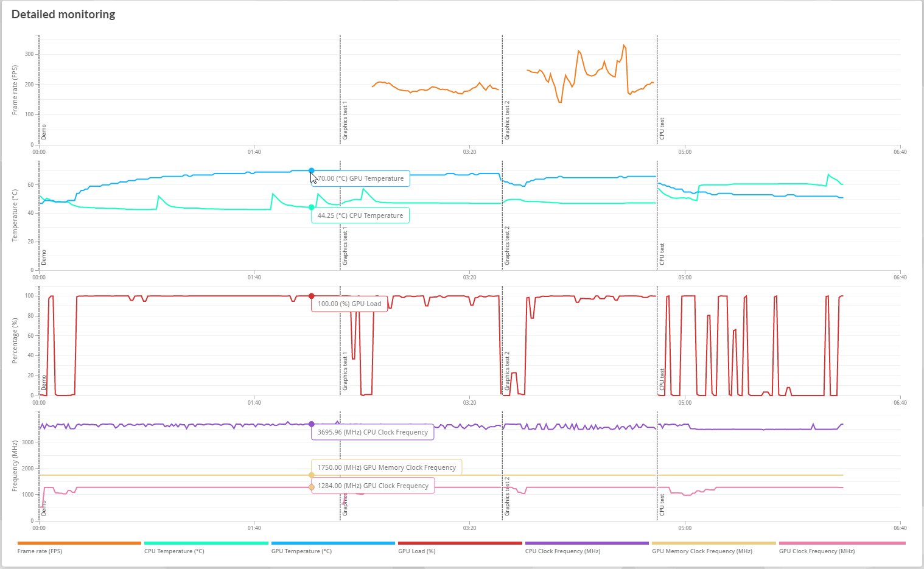This screenshot has width=924, height=569.
Task: Click the 1750.00 MHz GPU Memory Clock tooltip
Action: coord(387,467)
